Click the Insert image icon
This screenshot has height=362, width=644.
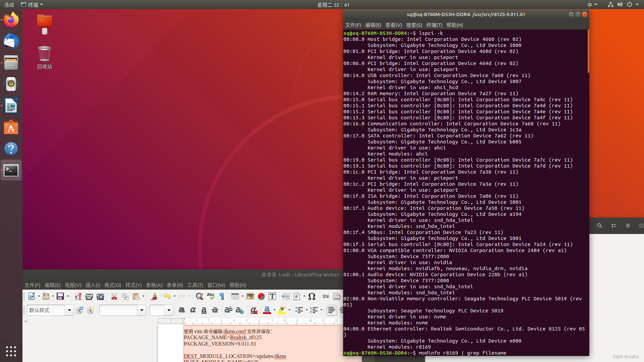250,296
